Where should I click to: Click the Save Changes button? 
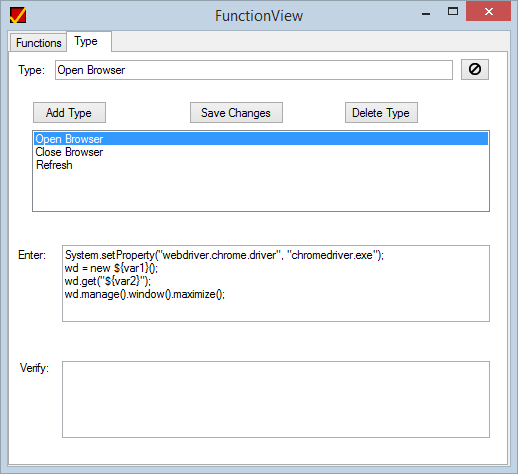point(236,113)
